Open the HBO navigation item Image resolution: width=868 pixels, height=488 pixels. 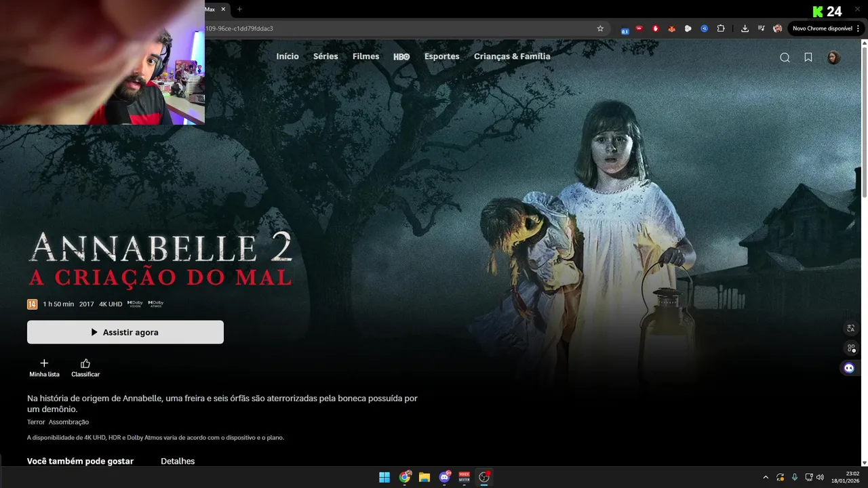coord(401,57)
